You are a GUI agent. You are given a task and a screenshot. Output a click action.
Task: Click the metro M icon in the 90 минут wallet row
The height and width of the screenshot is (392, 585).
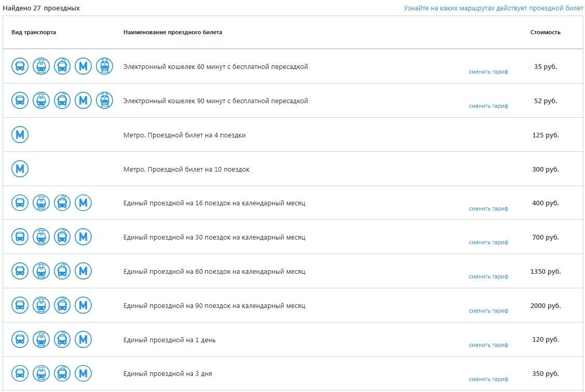point(83,100)
